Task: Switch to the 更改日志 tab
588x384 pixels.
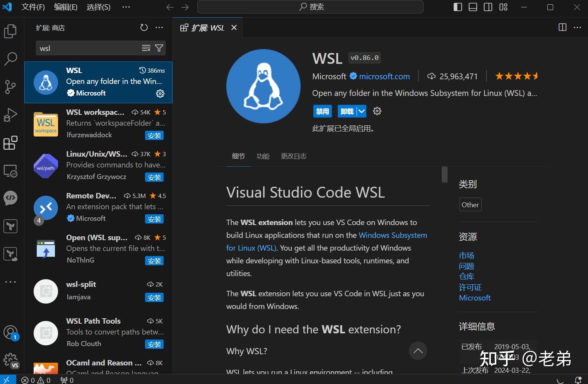Action: click(x=293, y=156)
